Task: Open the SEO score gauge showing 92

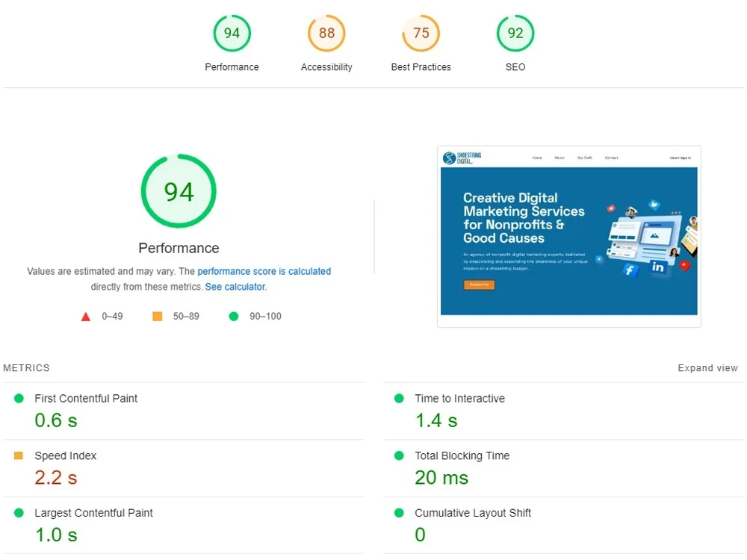Action: click(515, 33)
